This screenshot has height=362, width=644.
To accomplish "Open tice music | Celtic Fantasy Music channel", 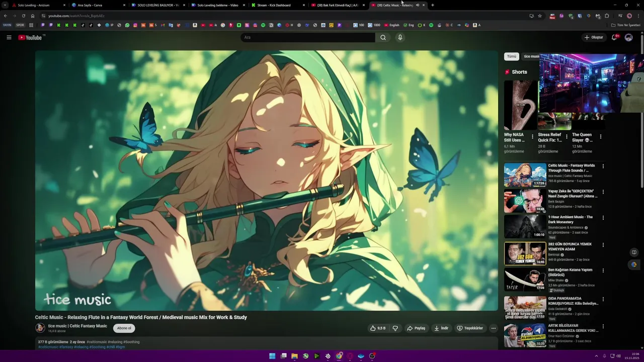I will click(x=77, y=326).
